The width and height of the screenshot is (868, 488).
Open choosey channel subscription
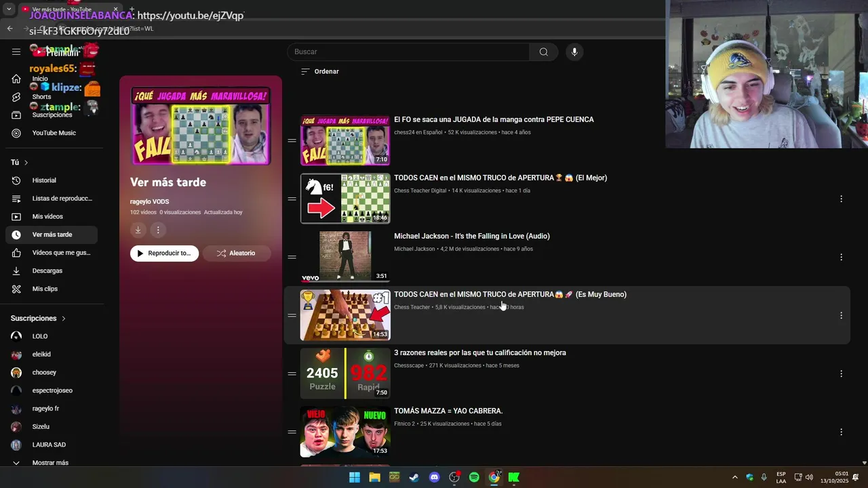[51, 372]
